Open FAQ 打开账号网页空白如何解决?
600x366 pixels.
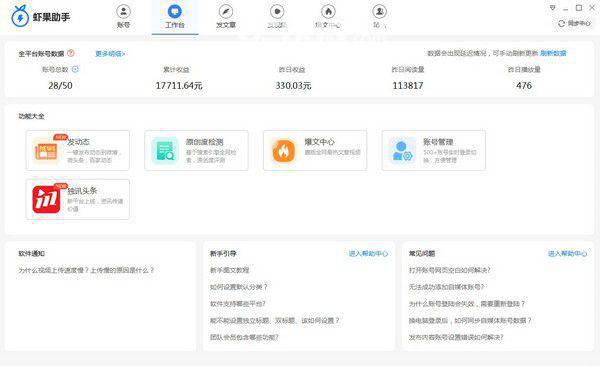449,270
